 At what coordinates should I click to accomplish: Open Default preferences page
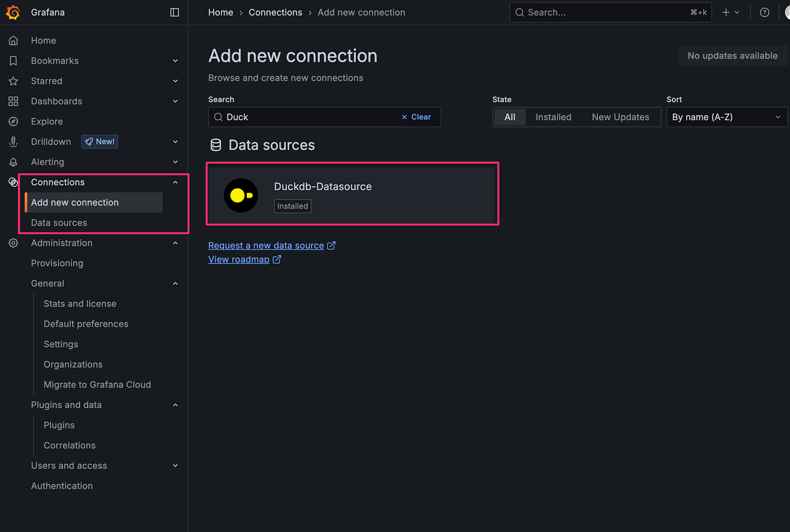point(86,324)
